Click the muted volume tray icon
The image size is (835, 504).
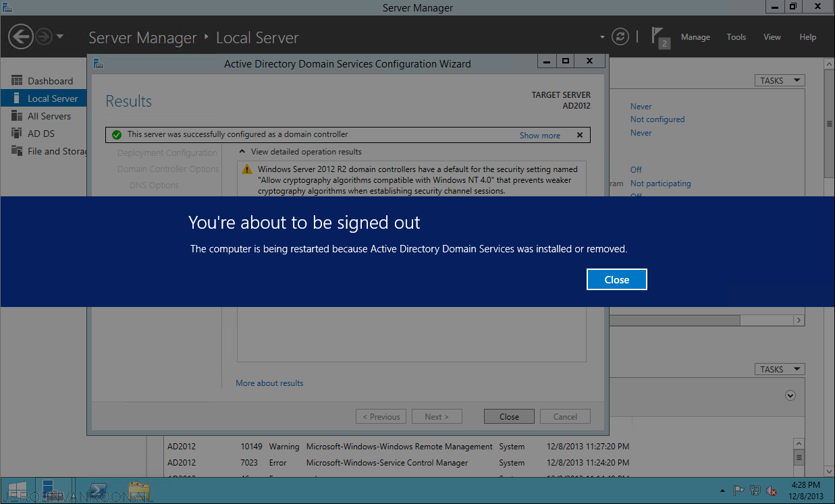coord(771,491)
